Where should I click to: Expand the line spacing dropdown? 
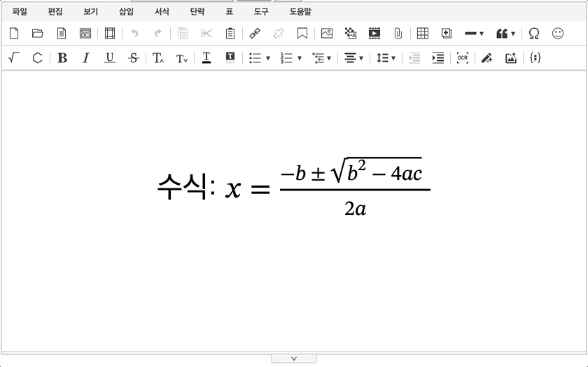pyautogui.click(x=394, y=58)
